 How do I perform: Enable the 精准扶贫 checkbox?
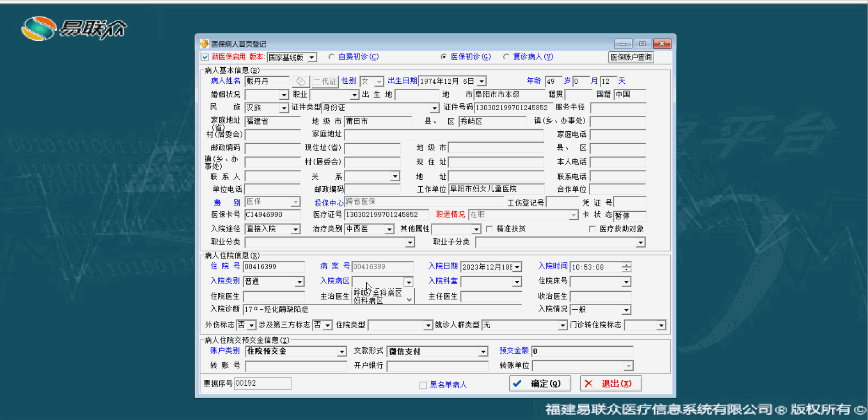coord(489,229)
